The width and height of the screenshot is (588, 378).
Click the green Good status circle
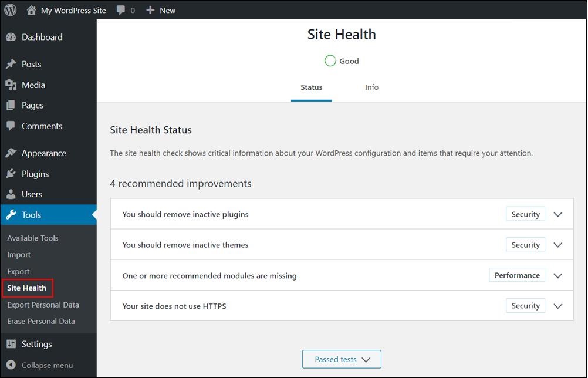(330, 61)
